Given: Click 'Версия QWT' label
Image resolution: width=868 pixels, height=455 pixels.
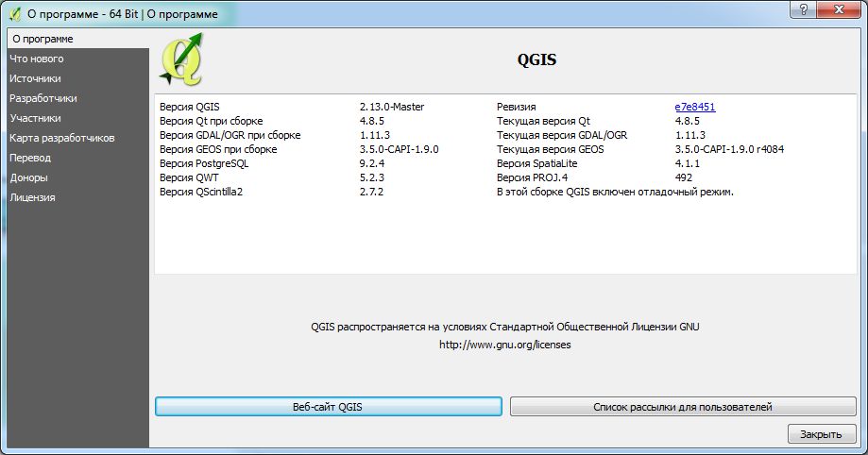Looking at the screenshot, I should point(189,177).
